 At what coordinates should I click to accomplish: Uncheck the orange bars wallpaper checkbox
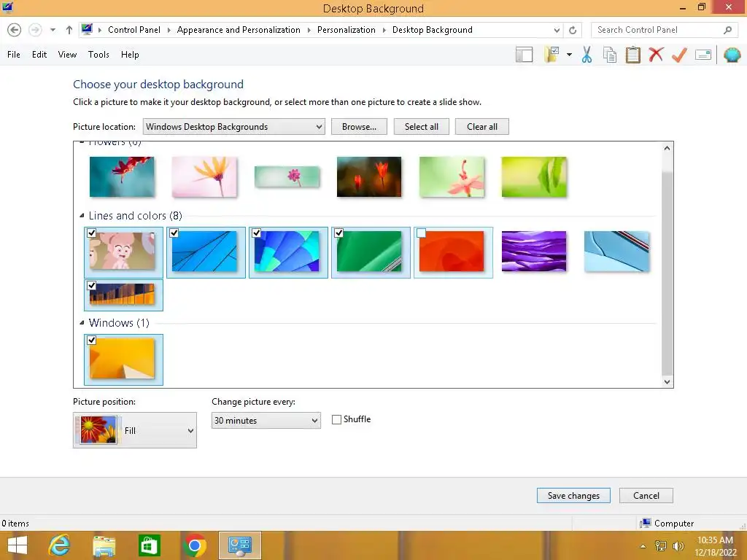[x=92, y=285]
